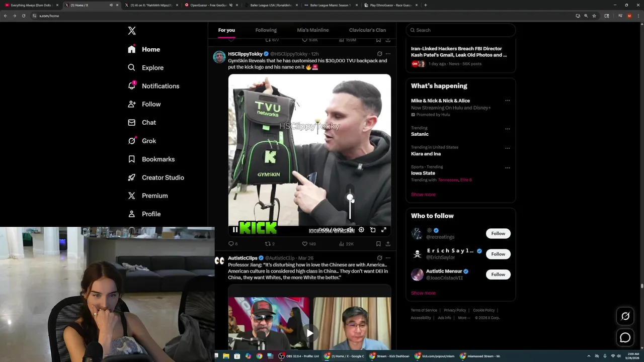Switch to Clavicular's Clan tab
Viewport: 644px width, 362px height.
pyautogui.click(x=367, y=30)
